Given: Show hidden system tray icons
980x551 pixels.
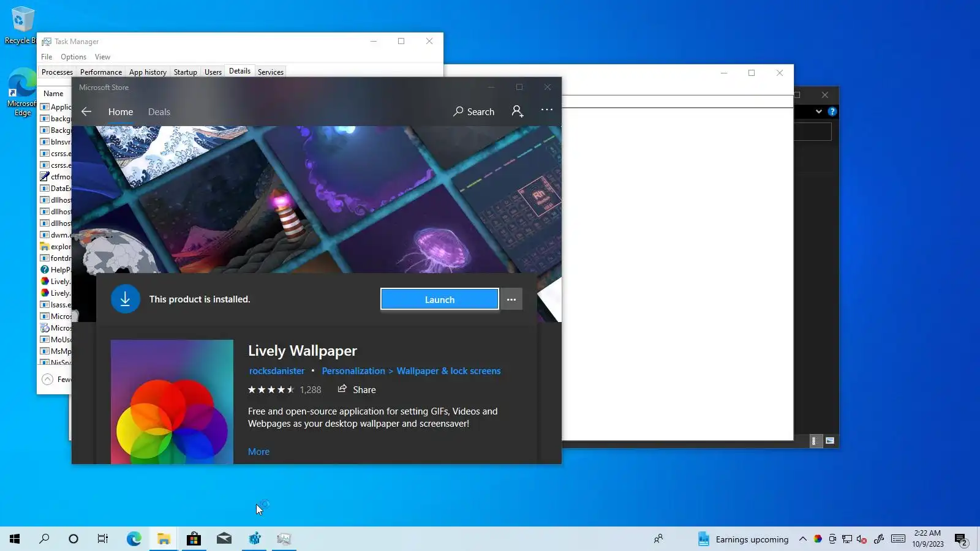Looking at the screenshot, I should 802,539.
